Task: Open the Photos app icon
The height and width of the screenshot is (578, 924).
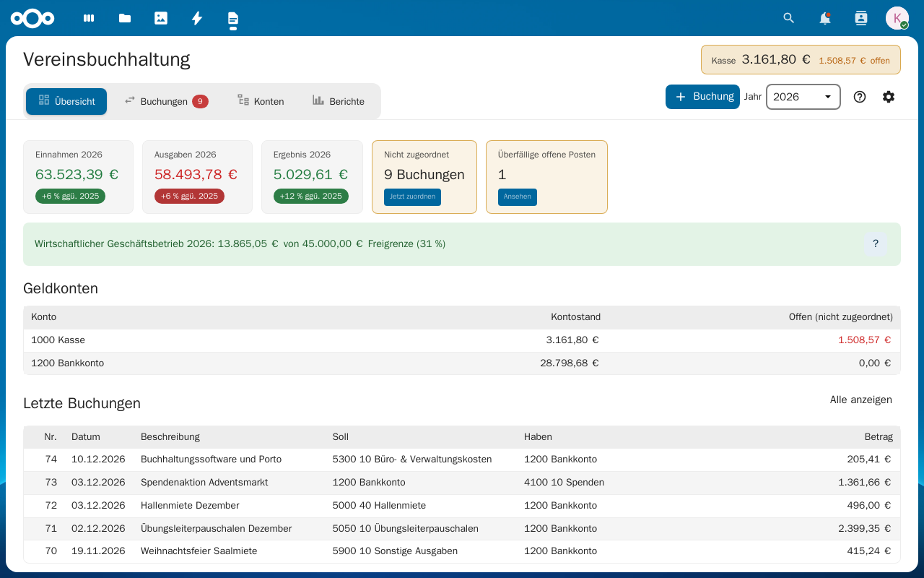Action: tap(161, 18)
